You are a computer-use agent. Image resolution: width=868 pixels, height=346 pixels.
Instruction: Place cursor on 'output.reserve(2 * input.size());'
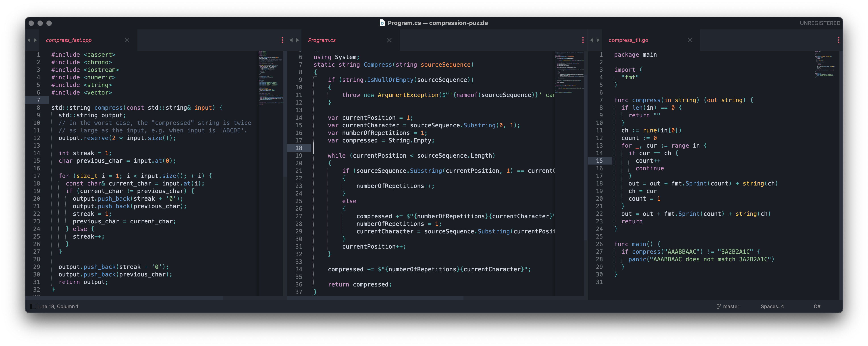[x=117, y=138]
